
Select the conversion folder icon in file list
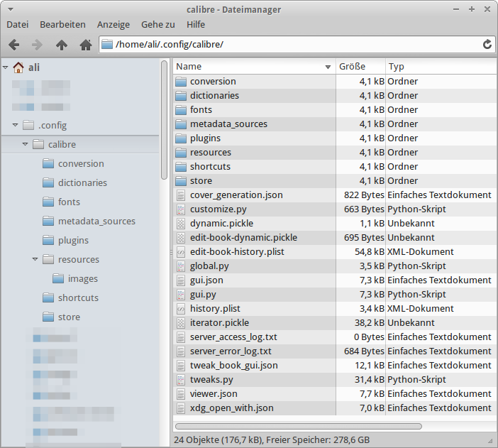(x=181, y=82)
